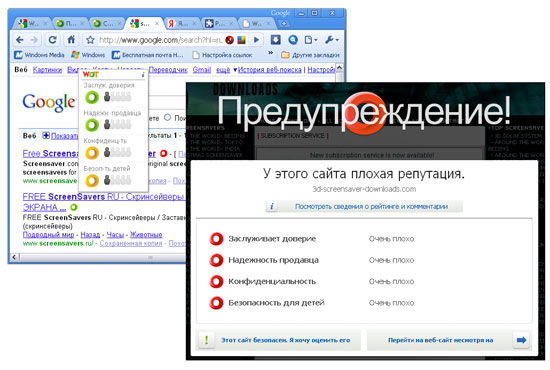
Task: Bookmark this page with the star icon
Action: tap(90, 40)
